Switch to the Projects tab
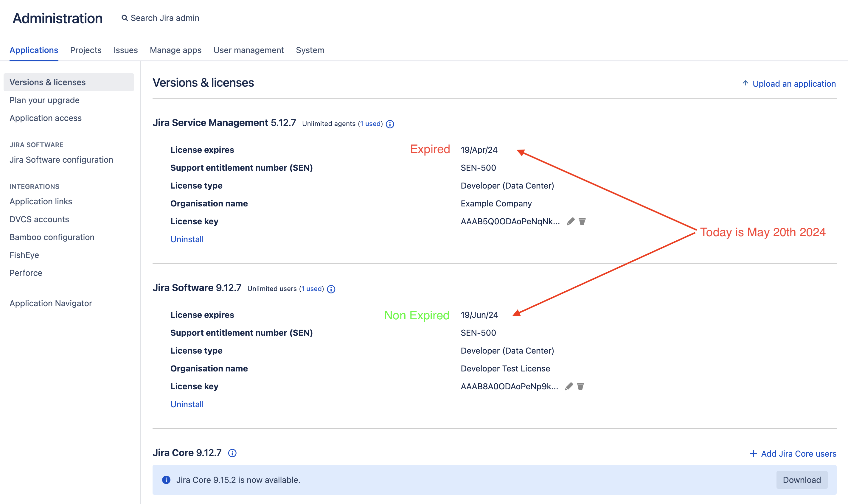This screenshot has height=504, width=848. point(86,50)
